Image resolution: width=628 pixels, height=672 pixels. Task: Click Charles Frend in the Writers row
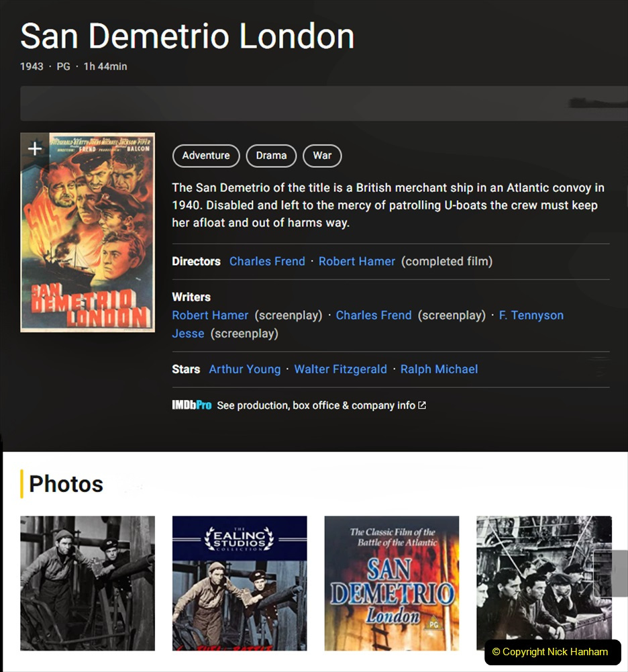click(x=374, y=316)
